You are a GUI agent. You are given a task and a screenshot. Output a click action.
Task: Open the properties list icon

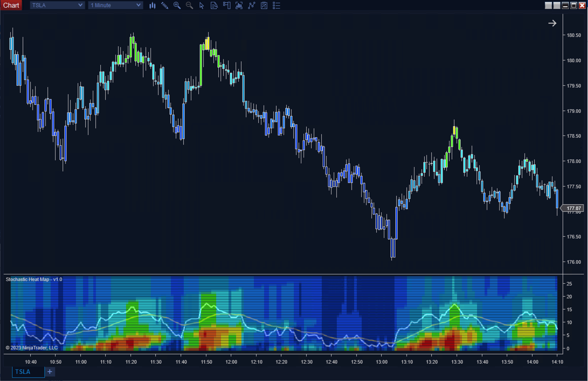[x=276, y=5]
